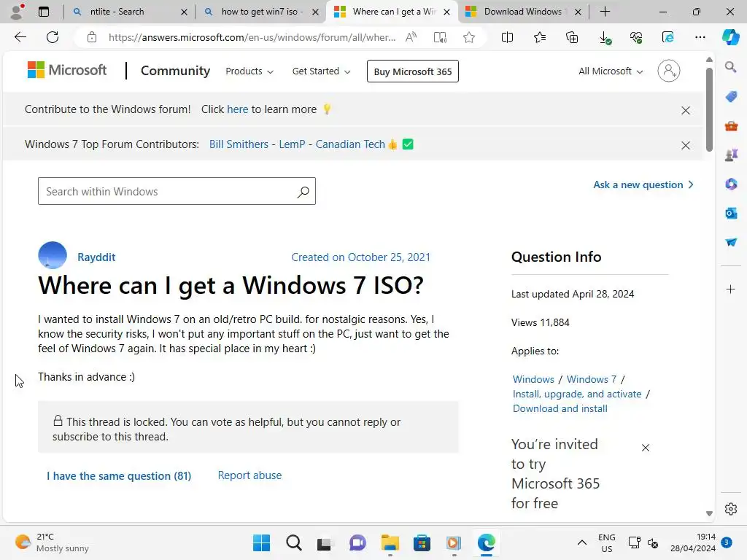The width and height of the screenshot is (747, 560).
Task: Open File Explorer from taskbar
Action: pyautogui.click(x=390, y=542)
